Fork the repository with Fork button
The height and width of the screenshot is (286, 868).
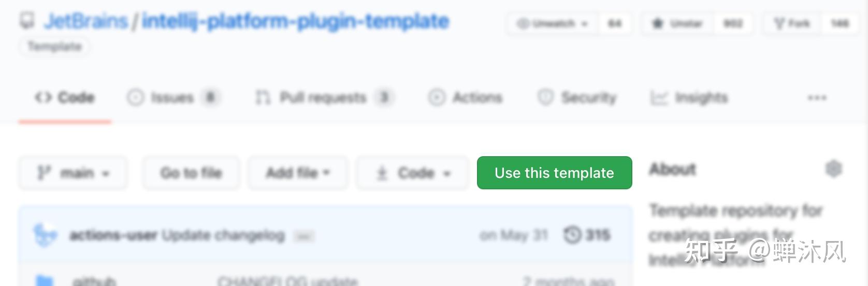792,23
